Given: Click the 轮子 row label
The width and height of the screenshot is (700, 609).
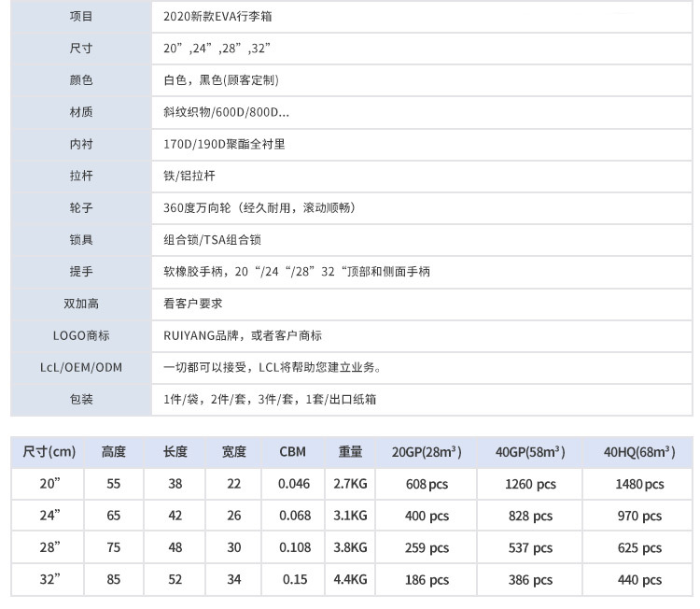Looking at the screenshot, I should click(x=81, y=207).
